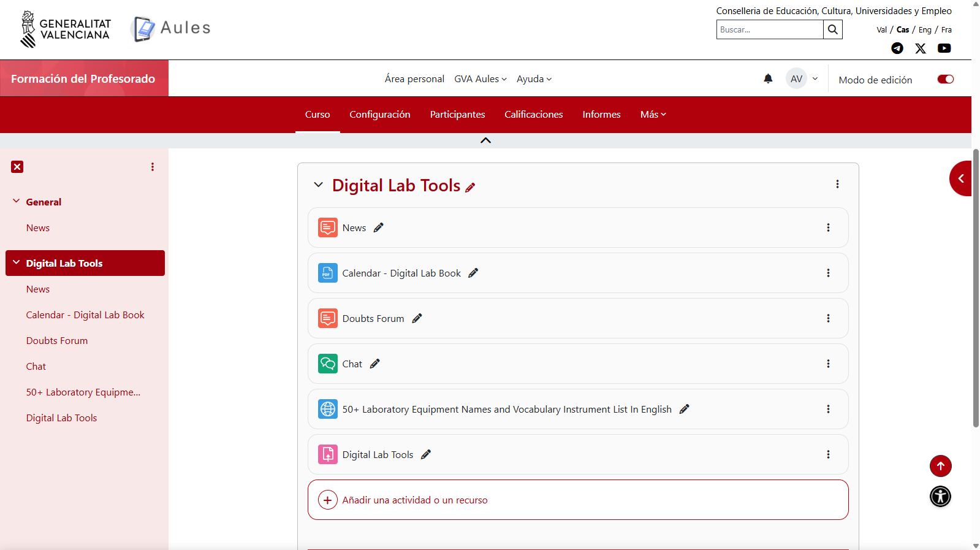Open the Más dropdown menu
Image resolution: width=980 pixels, height=550 pixels.
[653, 115]
